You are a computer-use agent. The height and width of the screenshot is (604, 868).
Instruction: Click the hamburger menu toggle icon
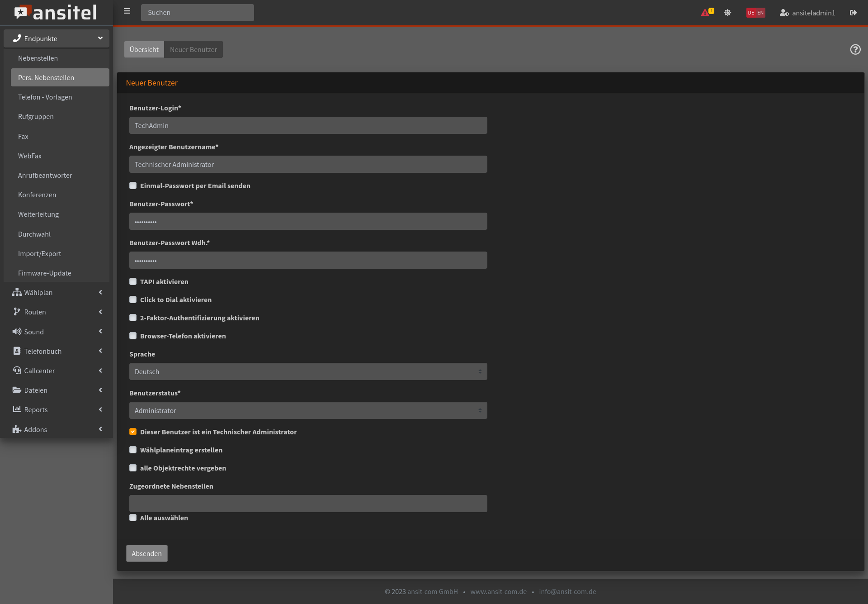(x=127, y=11)
